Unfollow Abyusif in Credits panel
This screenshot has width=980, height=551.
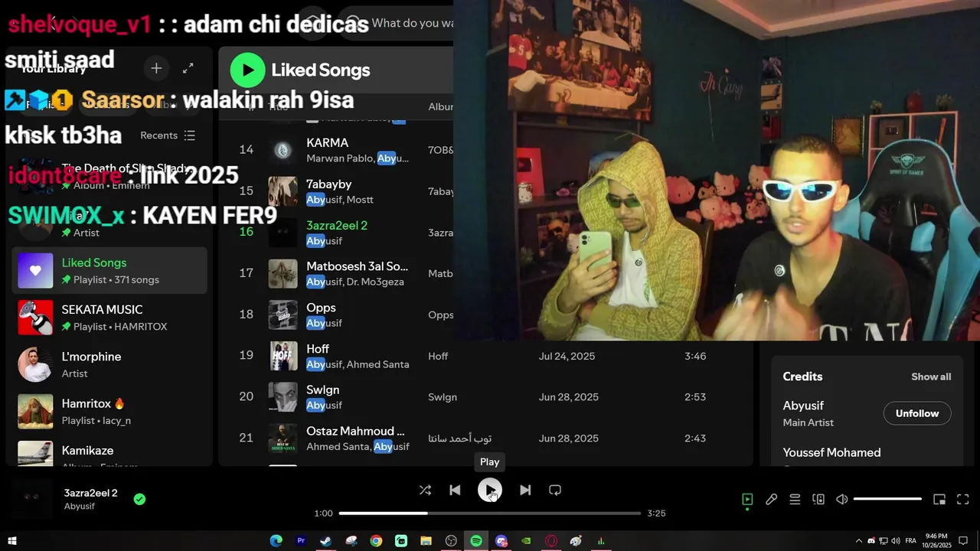click(917, 413)
